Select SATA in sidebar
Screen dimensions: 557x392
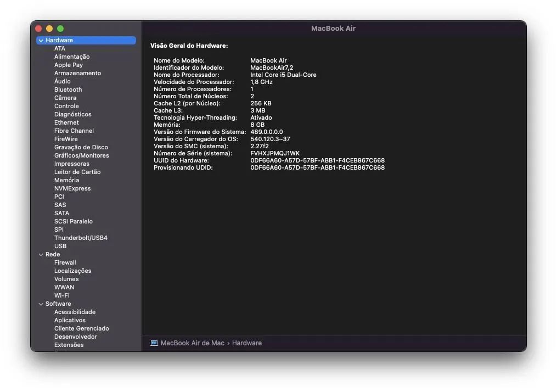[61, 213]
